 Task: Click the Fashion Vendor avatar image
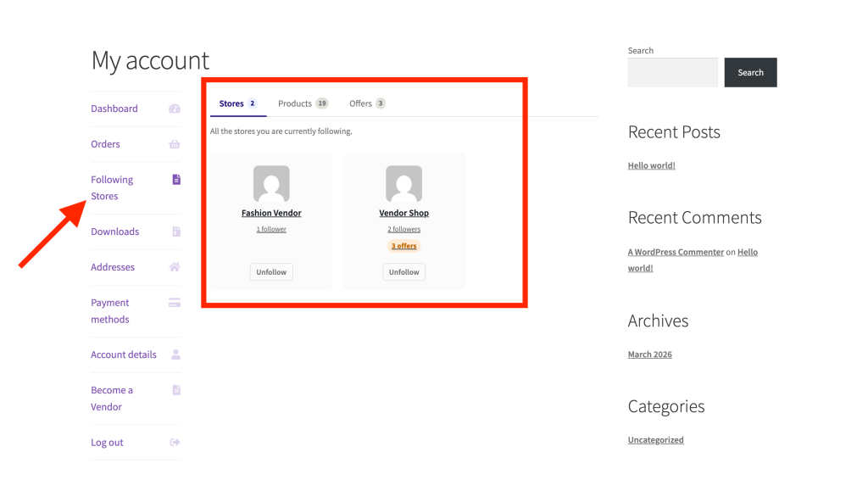pyautogui.click(x=271, y=184)
